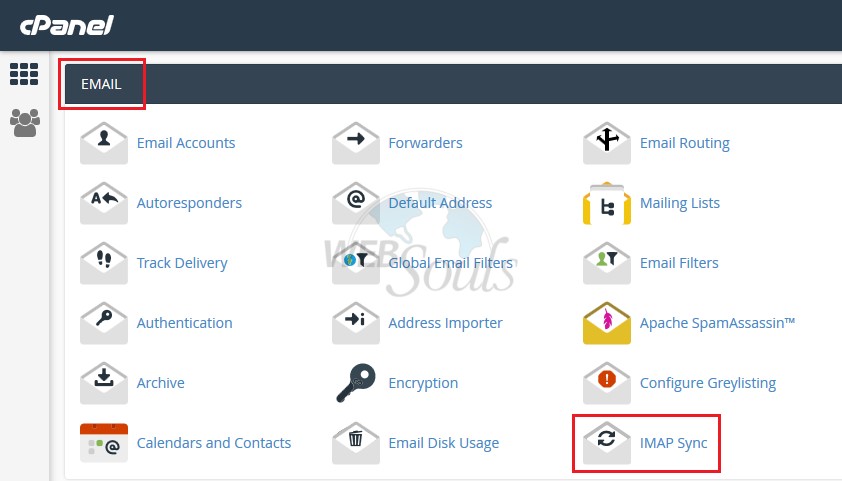Open the Default Address link
Image resolution: width=842 pixels, height=481 pixels.
point(440,203)
